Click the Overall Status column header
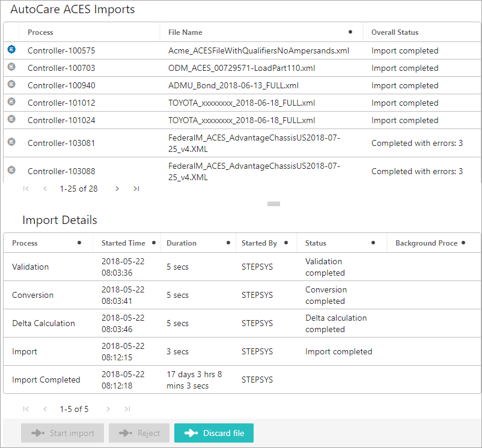This screenshot has width=482, height=448. coord(395,32)
